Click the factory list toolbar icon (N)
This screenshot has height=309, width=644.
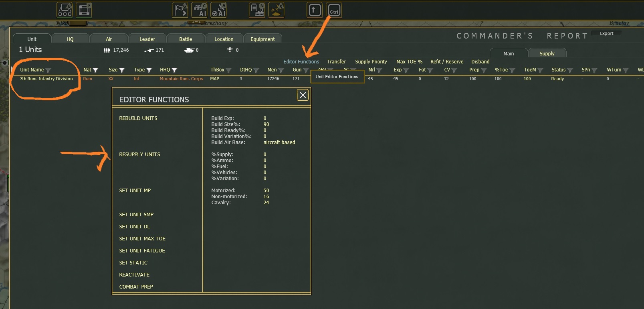(257, 10)
